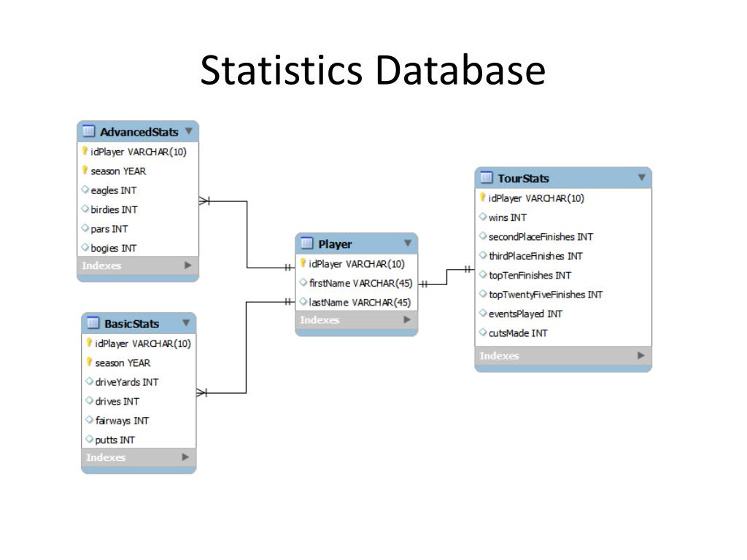Select 'wins INT' column text
The width and height of the screenshot is (747, 560).
pyautogui.click(x=508, y=217)
